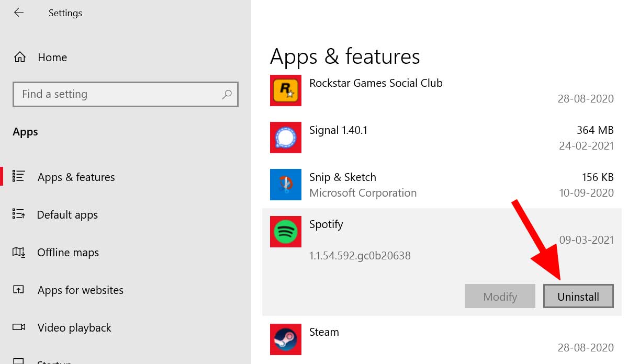The height and width of the screenshot is (364, 639).
Task: Select the Rockstar Games Social Club icon
Action: 286,90
